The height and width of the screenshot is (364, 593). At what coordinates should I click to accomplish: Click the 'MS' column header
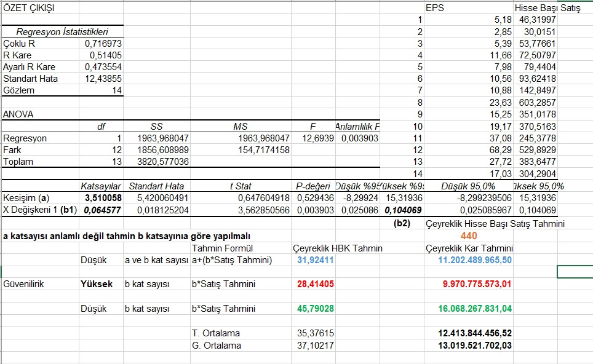[x=241, y=127]
